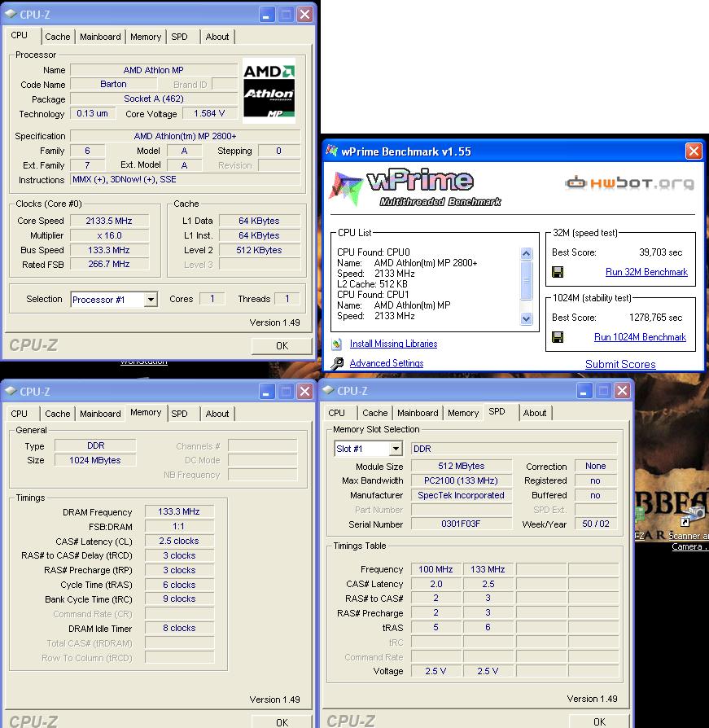Click Install Missing Libraries link

(x=393, y=344)
